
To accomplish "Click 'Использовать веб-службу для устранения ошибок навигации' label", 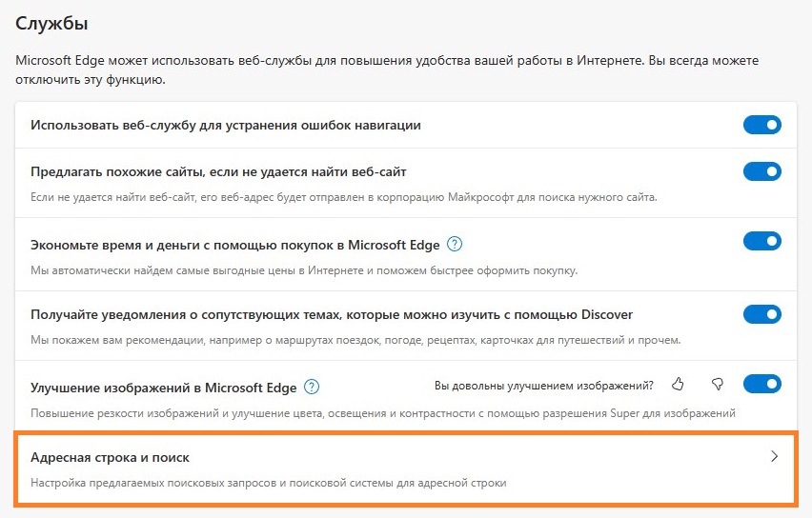I will pos(226,125).
